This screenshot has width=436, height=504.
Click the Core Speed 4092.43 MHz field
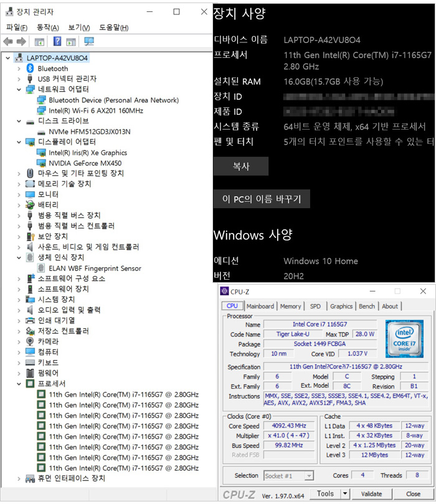(x=289, y=426)
